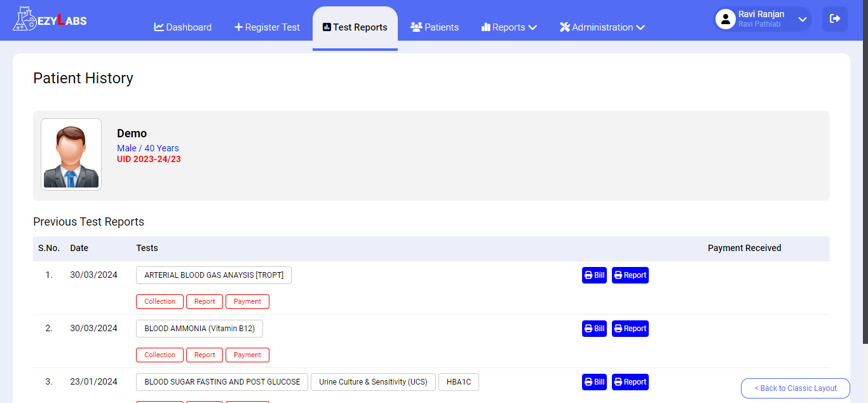Open the Dashboard menu item
This screenshot has height=403, width=868.
pos(183,27)
